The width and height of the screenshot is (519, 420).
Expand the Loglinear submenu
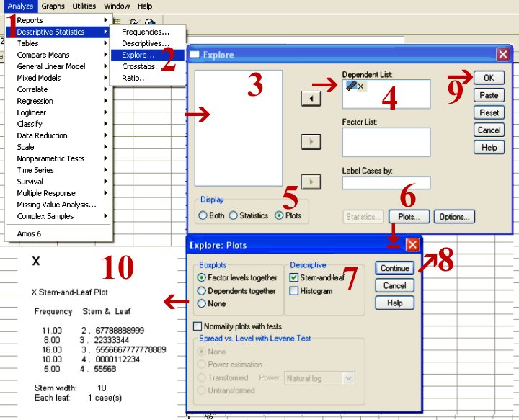click(58, 113)
